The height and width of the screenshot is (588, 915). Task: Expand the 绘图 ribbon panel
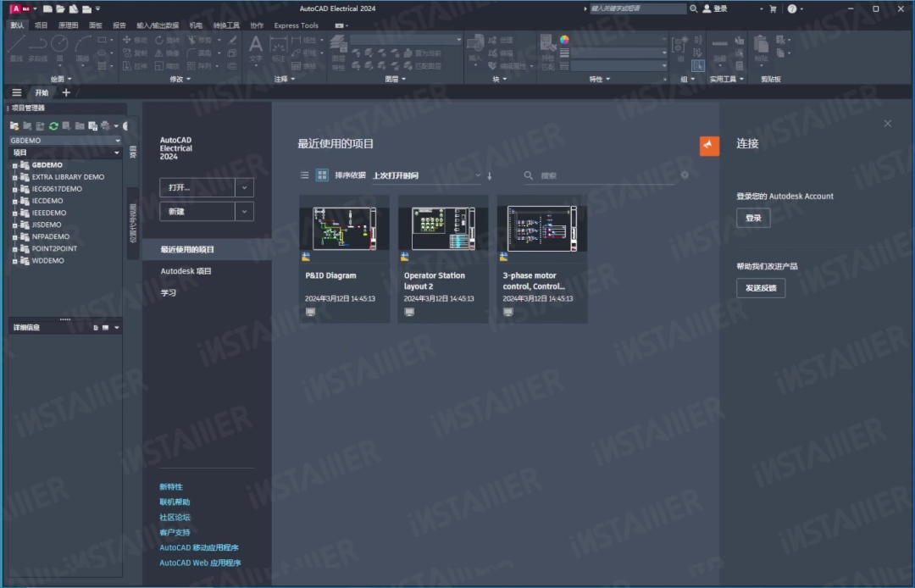tap(61, 80)
